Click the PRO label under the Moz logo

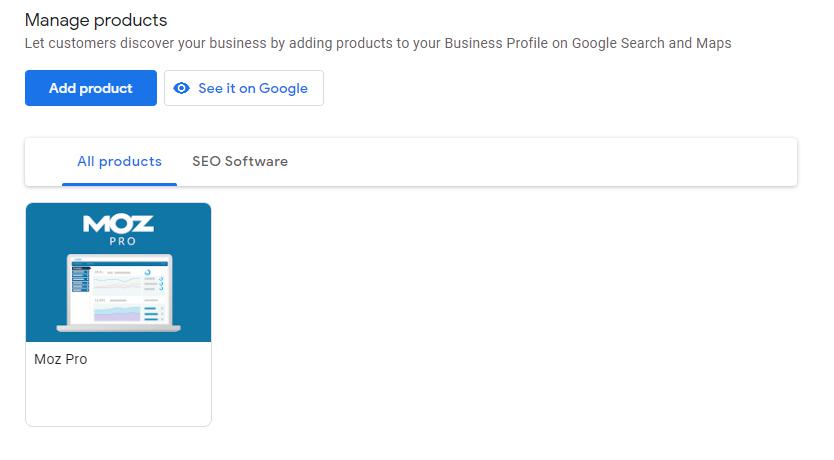click(x=119, y=242)
